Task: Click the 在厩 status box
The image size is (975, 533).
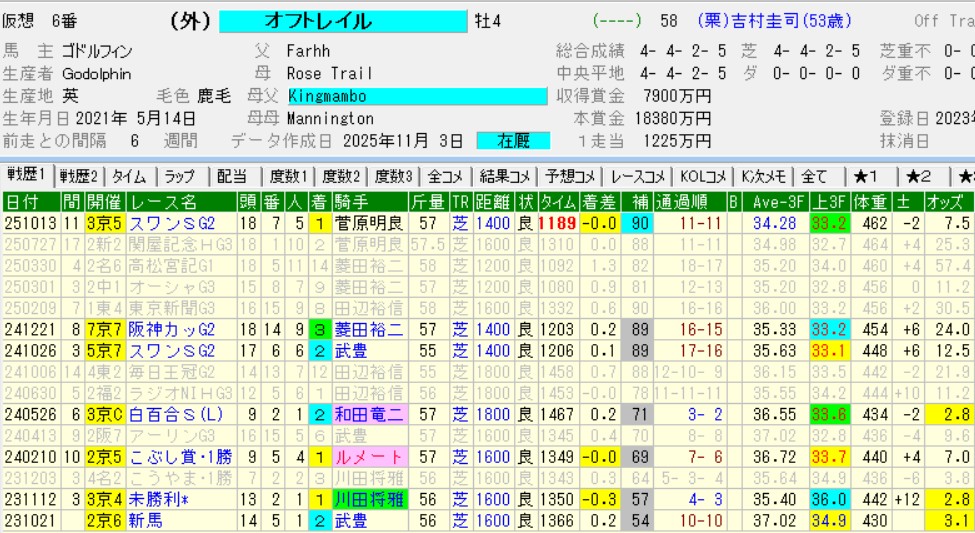Action: coord(513,141)
